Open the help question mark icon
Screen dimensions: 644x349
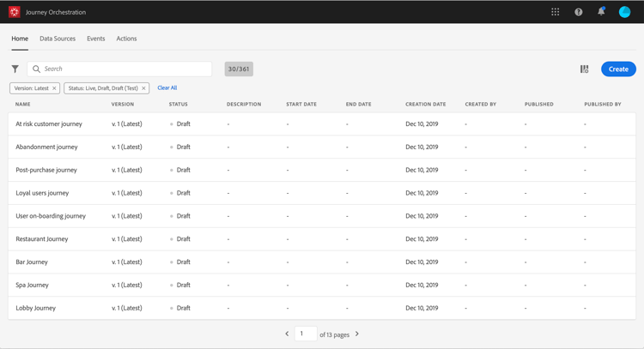coord(578,12)
